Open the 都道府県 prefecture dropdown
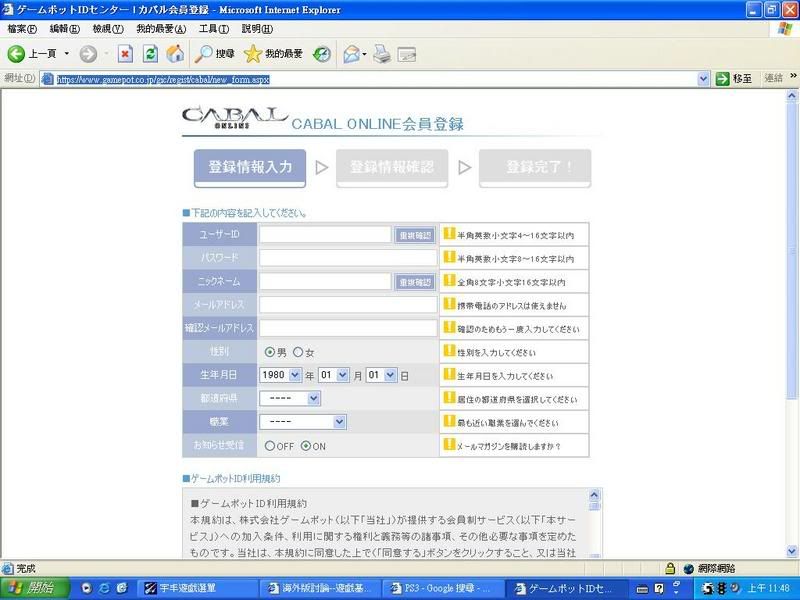 [x=290, y=398]
